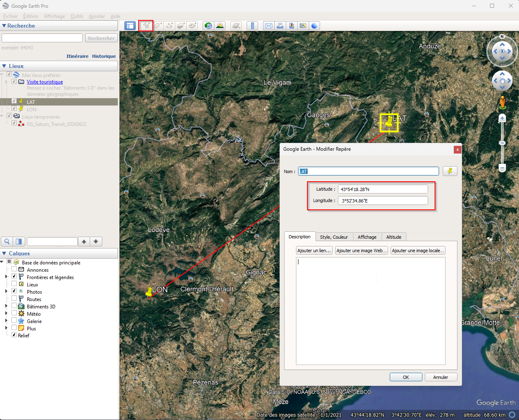The height and width of the screenshot is (420, 519).
Task: Collapse the Calques panel
Action: [4, 253]
